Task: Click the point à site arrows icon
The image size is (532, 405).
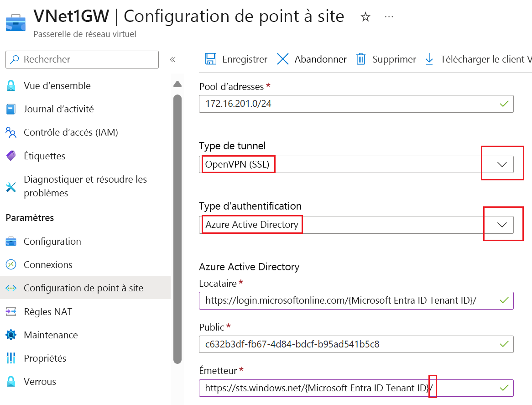Action: click(x=11, y=288)
